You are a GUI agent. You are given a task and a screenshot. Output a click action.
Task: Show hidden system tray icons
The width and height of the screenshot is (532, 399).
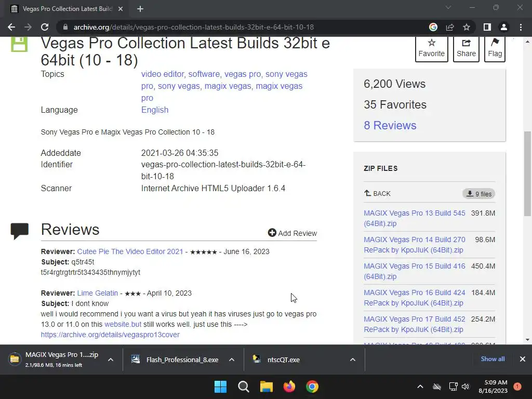click(x=420, y=387)
